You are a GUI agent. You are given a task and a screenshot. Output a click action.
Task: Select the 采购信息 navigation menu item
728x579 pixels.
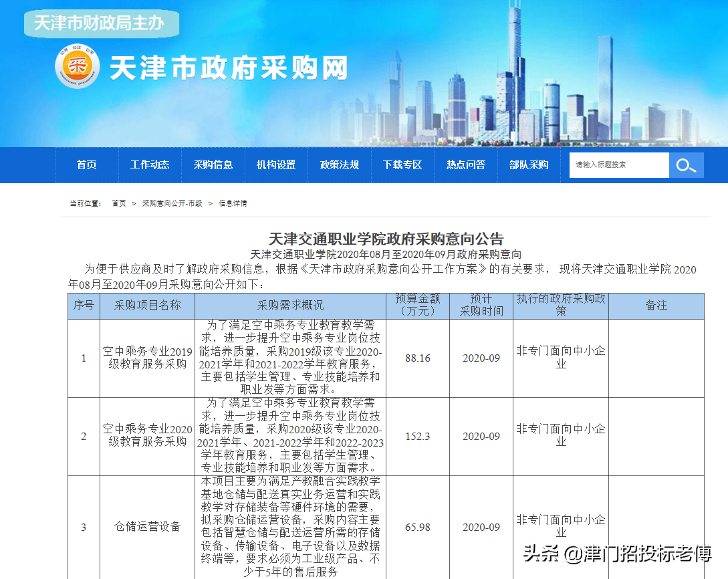click(213, 165)
